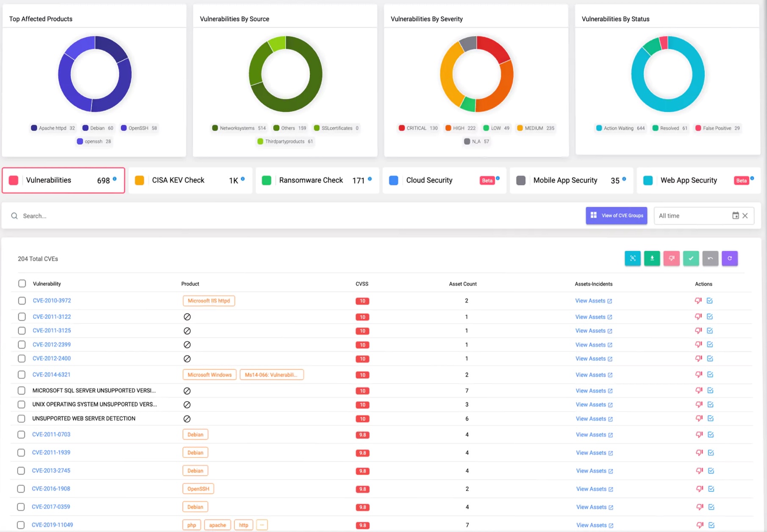Click the OpenSSH product tag for CVE-2016-1908
Screen dimensions: 767x532
198,489
